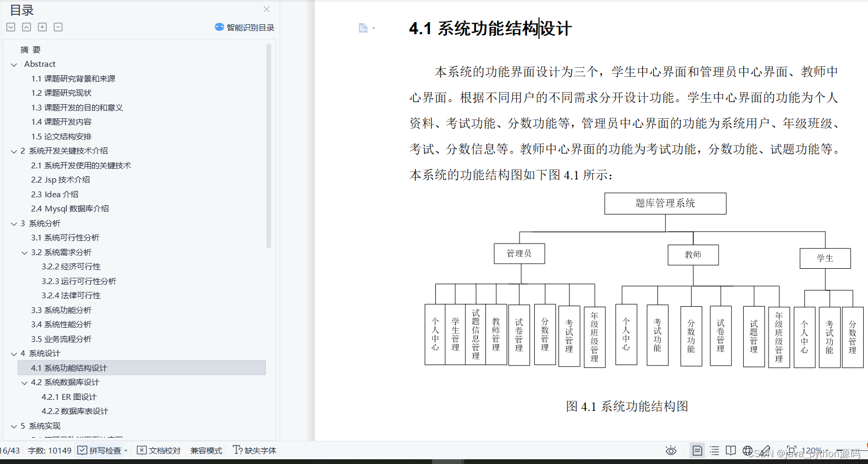Click the 题库管理系统 box in diagram
This screenshot has width=868, height=464.
pos(665,204)
